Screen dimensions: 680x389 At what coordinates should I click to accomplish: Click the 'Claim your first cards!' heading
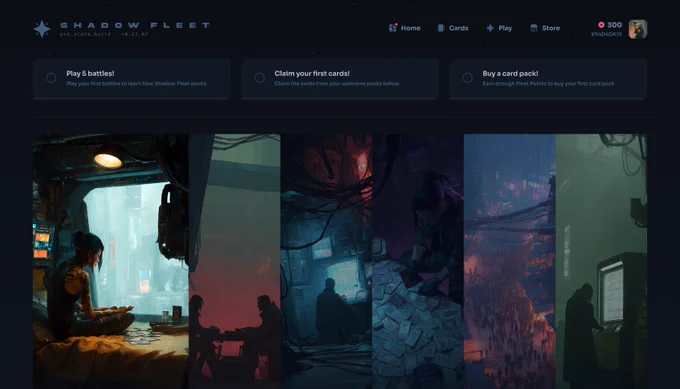click(312, 73)
